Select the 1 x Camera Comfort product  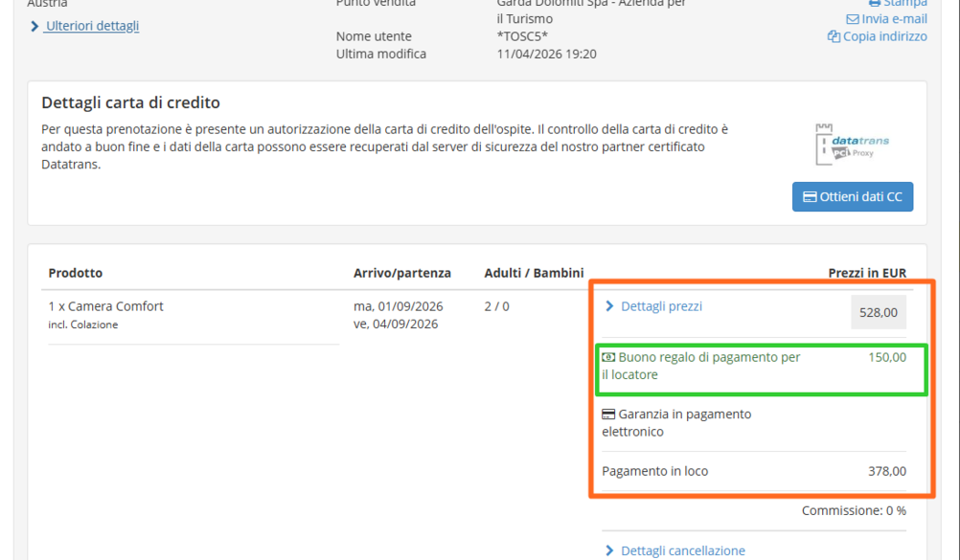[x=105, y=306]
